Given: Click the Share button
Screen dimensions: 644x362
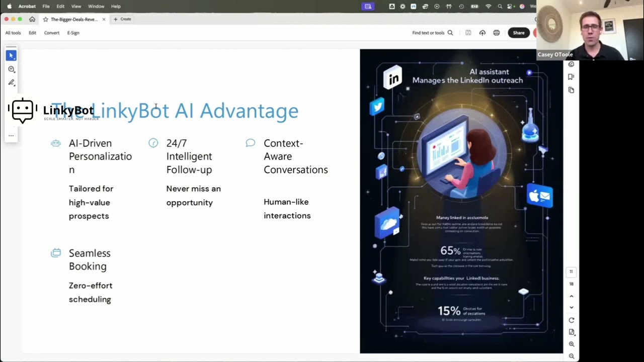Looking at the screenshot, I should [518, 33].
